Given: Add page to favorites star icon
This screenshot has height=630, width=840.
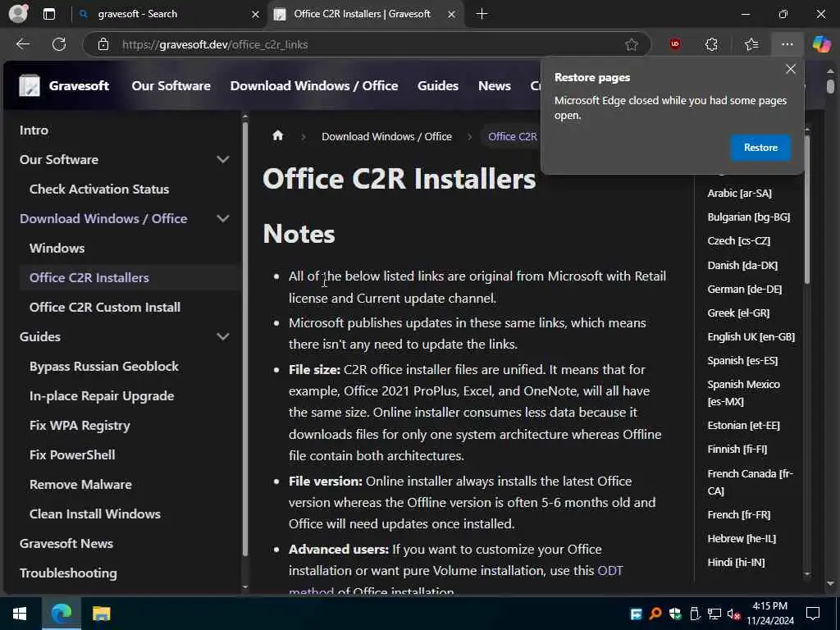Looking at the screenshot, I should click(x=632, y=44).
